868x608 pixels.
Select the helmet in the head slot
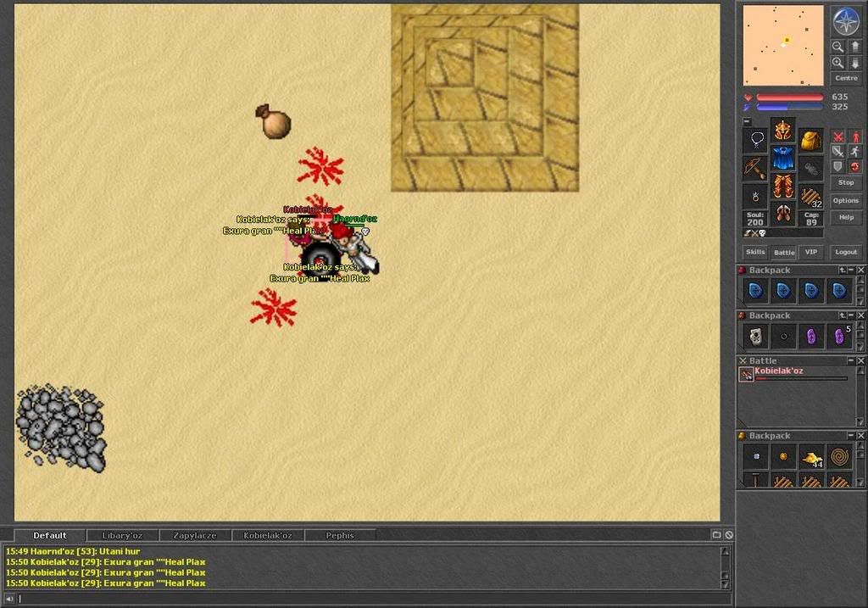pos(782,131)
